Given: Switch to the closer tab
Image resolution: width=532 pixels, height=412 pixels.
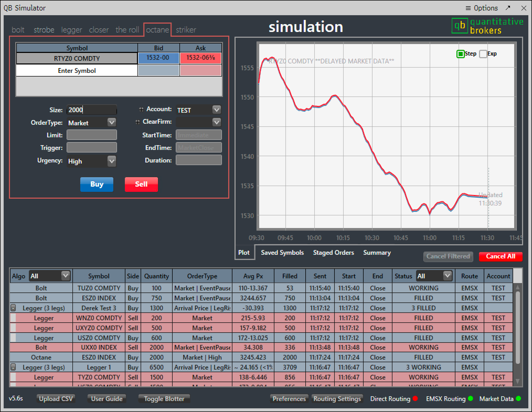Looking at the screenshot, I should [x=99, y=30].
